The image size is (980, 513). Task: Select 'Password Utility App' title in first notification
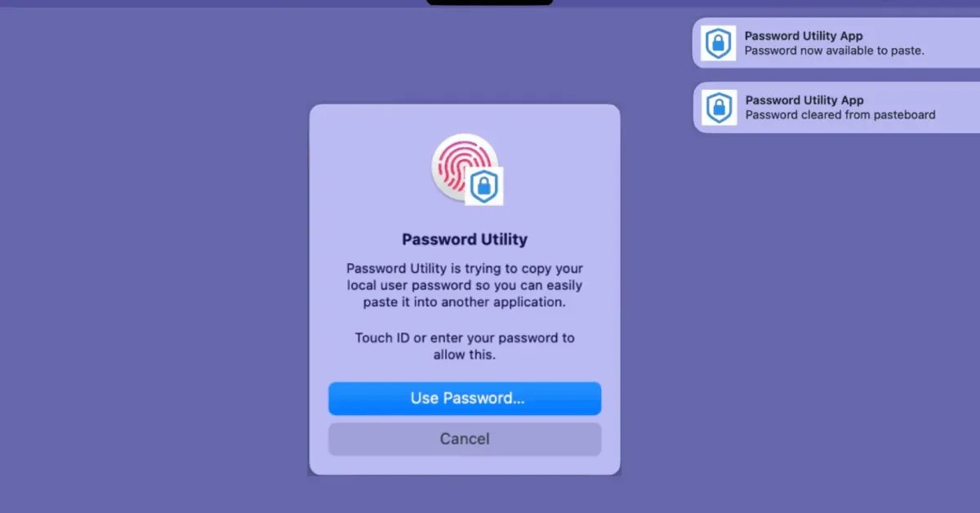pyautogui.click(x=804, y=36)
